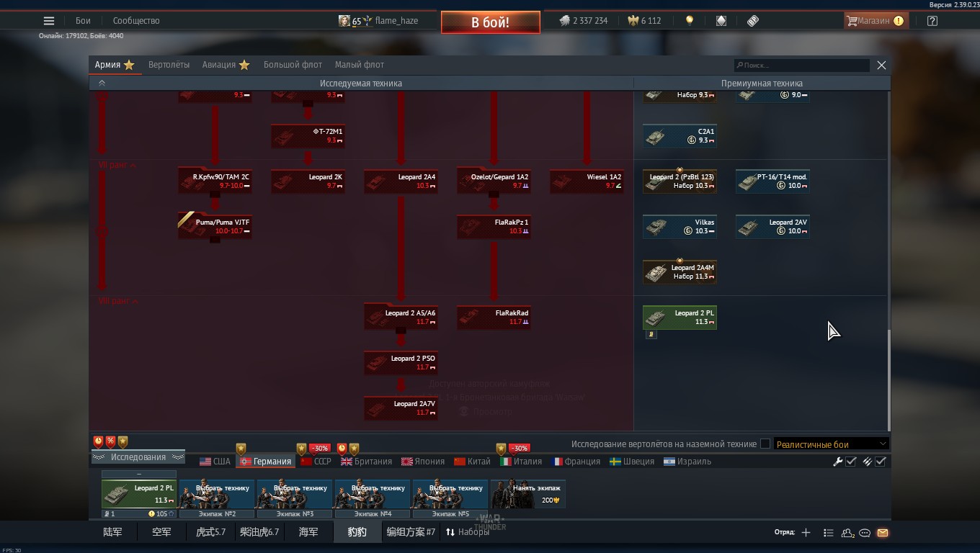Open the flame_haze player profile

378,21
